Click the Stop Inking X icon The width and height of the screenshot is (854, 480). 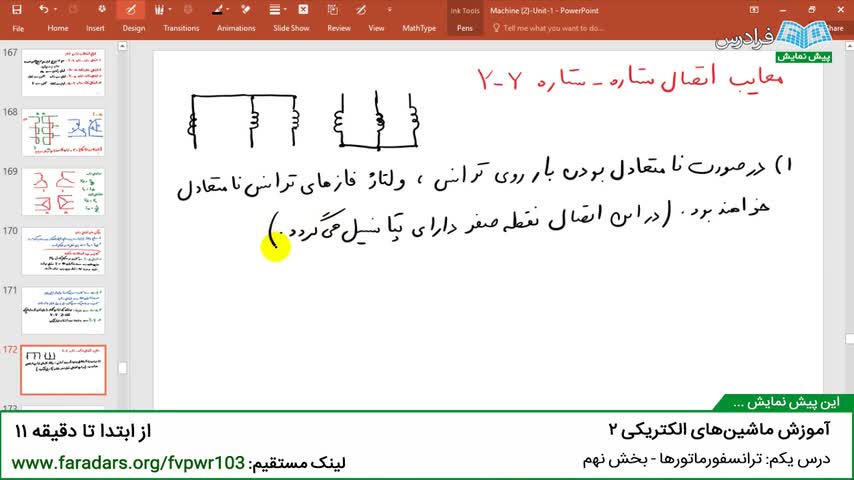303,9
